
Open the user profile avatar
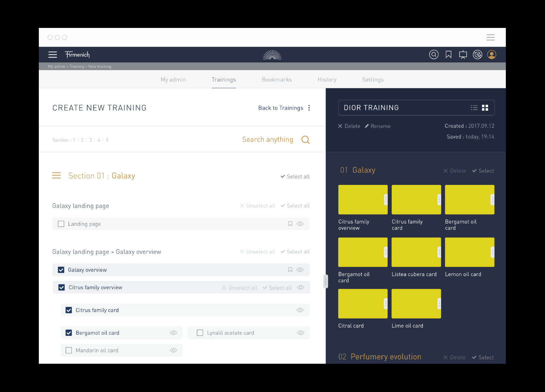click(492, 54)
